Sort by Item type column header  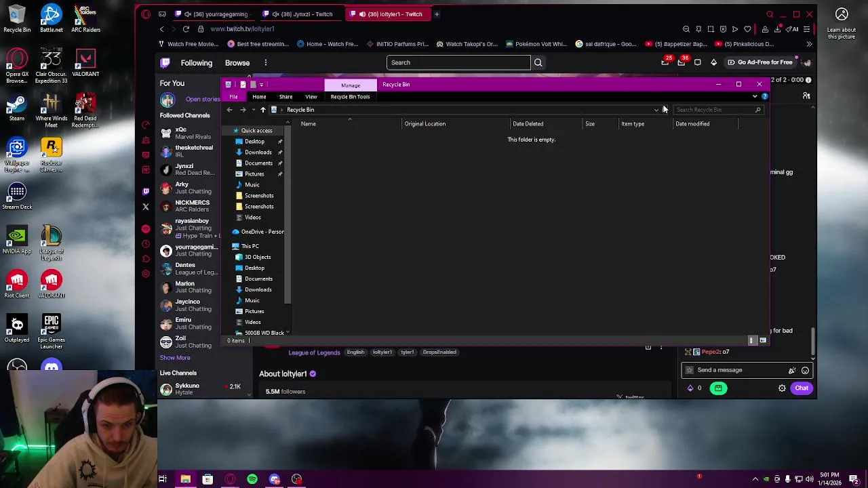point(633,124)
